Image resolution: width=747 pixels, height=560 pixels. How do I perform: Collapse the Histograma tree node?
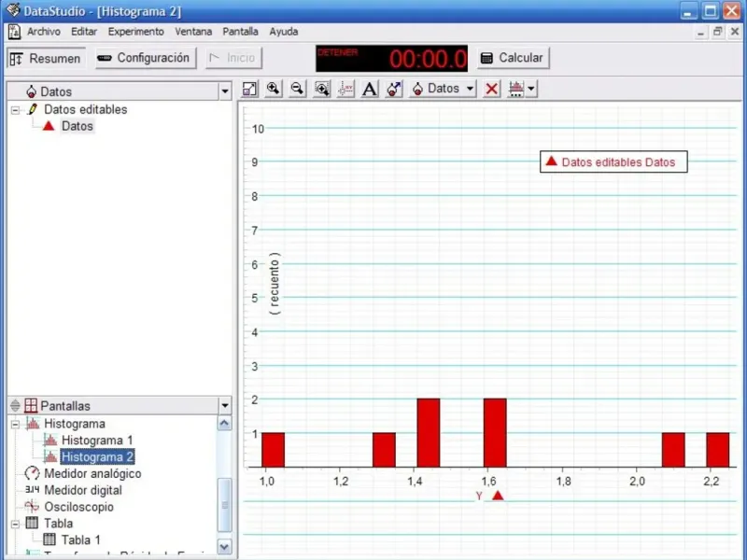15,424
